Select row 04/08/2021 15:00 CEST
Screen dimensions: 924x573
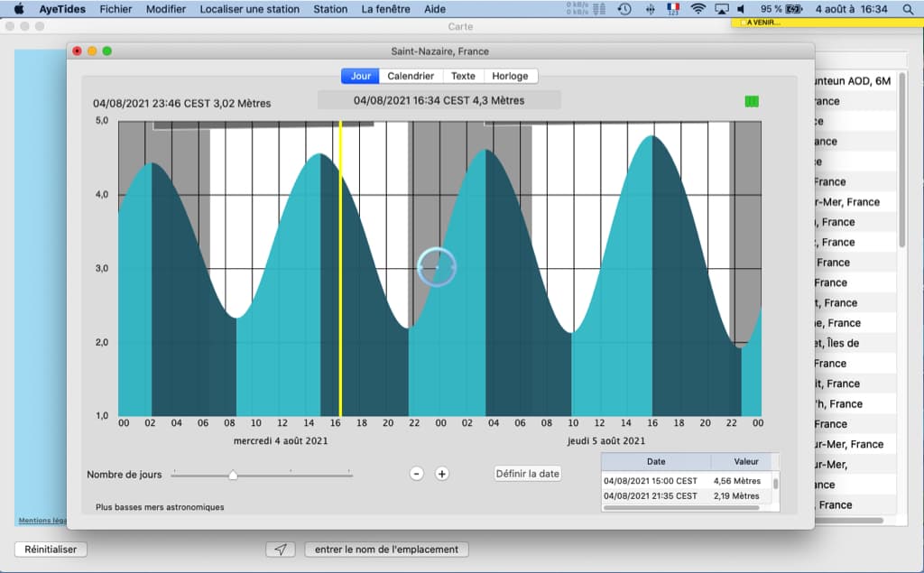(x=687, y=481)
